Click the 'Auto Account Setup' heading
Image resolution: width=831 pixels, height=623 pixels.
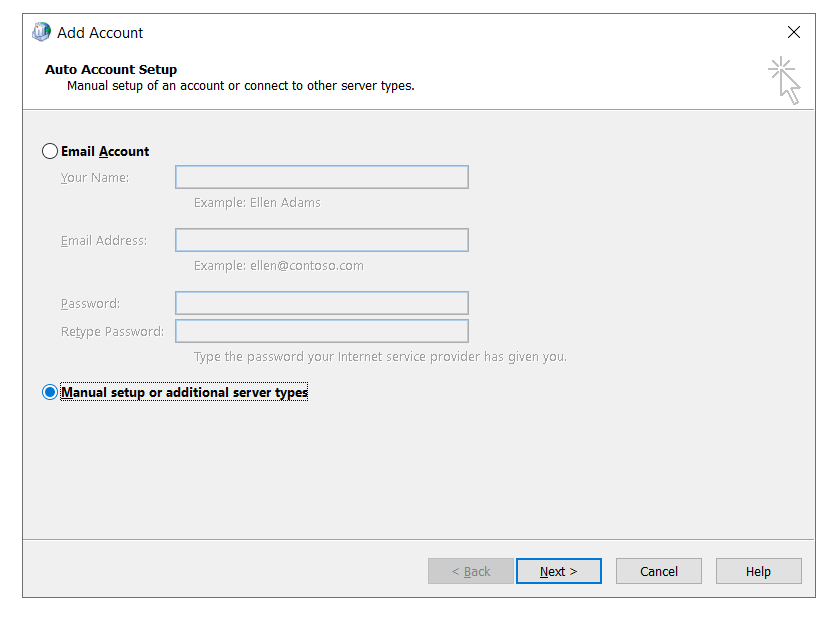coord(111,69)
